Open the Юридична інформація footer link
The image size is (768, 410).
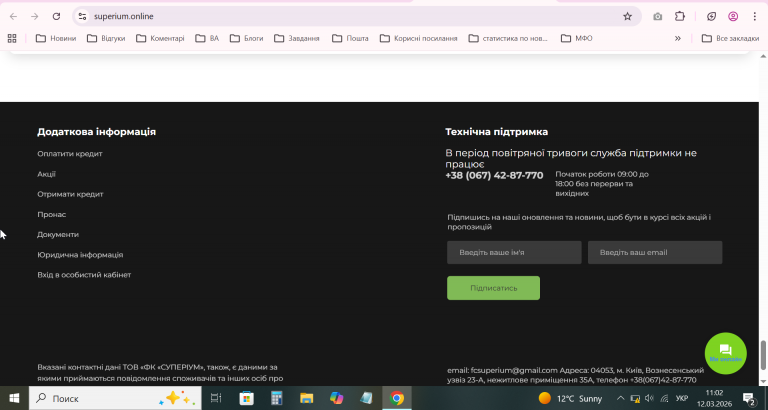point(80,255)
